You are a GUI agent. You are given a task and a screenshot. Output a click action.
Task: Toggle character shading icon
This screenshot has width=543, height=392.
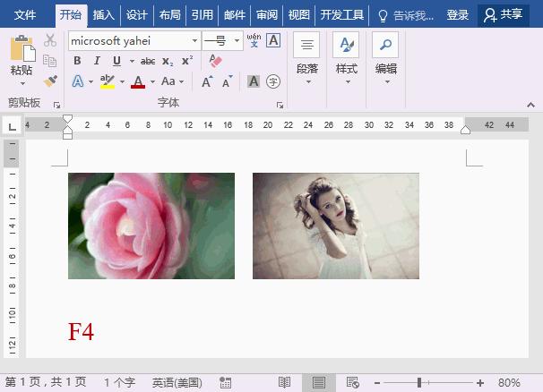[254, 81]
